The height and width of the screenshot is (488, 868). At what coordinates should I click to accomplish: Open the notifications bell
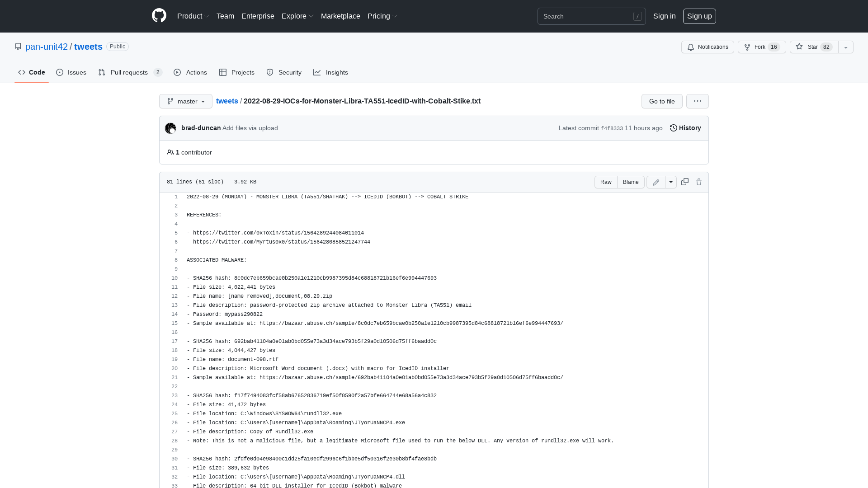pyautogui.click(x=708, y=47)
